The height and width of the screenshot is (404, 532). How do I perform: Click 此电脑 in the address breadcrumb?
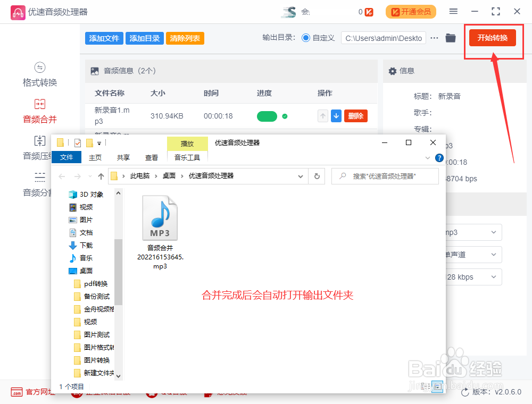click(140, 175)
